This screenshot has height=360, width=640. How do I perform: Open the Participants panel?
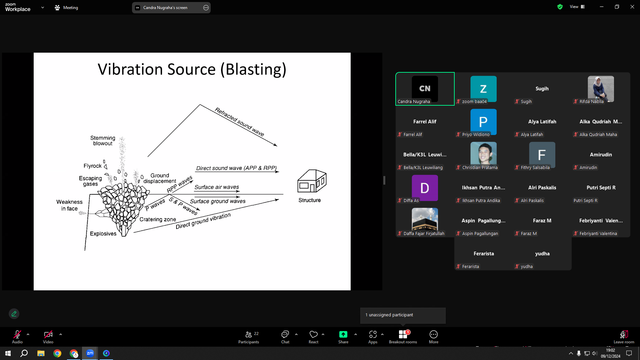pyautogui.click(x=249, y=337)
